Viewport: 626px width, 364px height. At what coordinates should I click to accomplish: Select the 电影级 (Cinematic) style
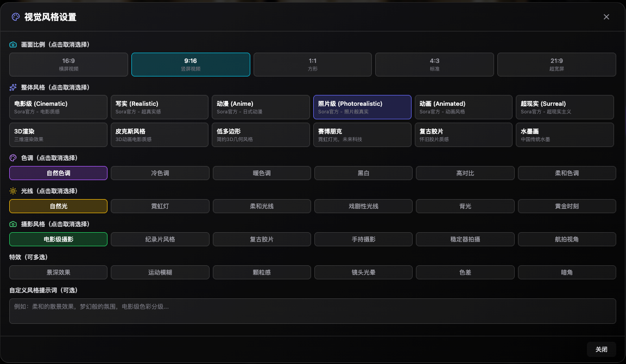[58, 107]
